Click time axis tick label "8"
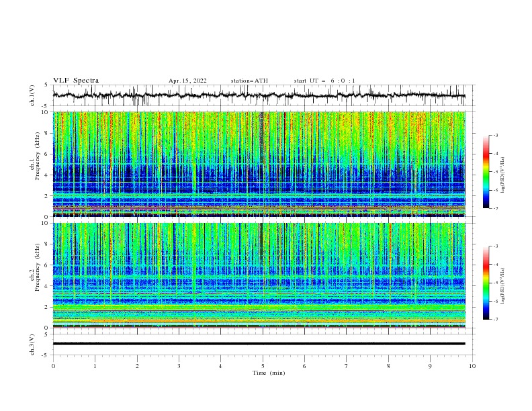Viewport: 532px width, 411px height. coord(388,366)
